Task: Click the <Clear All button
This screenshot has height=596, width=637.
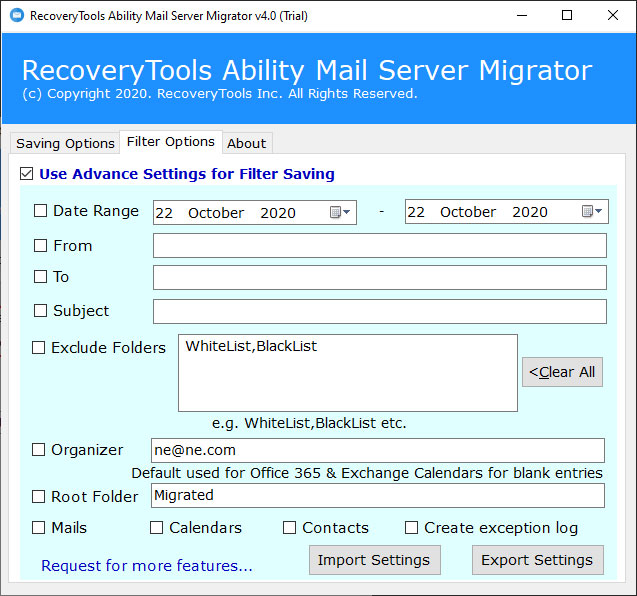Action: pyautogui.click(x=562, y=372)
